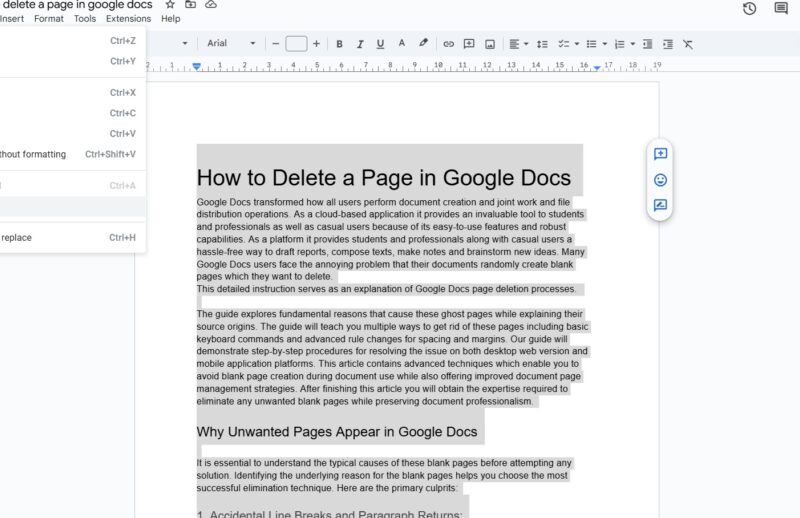The width and height of the screenshot is (800, 518).
Task: Choose the Ctrl+A select all entry
Action: (72, 186)
